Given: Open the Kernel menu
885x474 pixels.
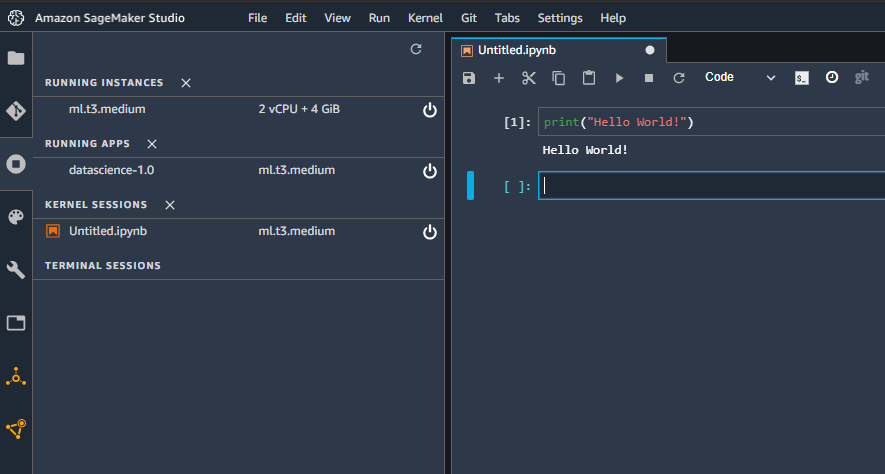Looking at the screenshot, I should tap(426, 18).
